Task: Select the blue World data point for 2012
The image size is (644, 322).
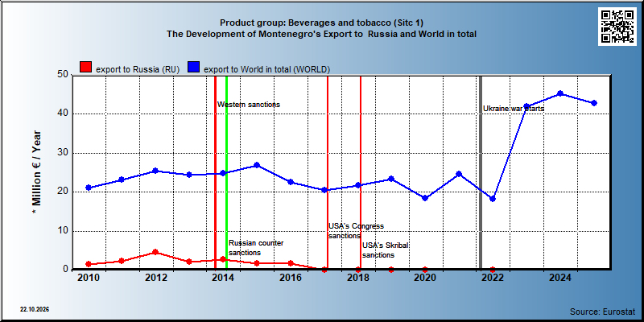Action: click(x=155, y=171)
